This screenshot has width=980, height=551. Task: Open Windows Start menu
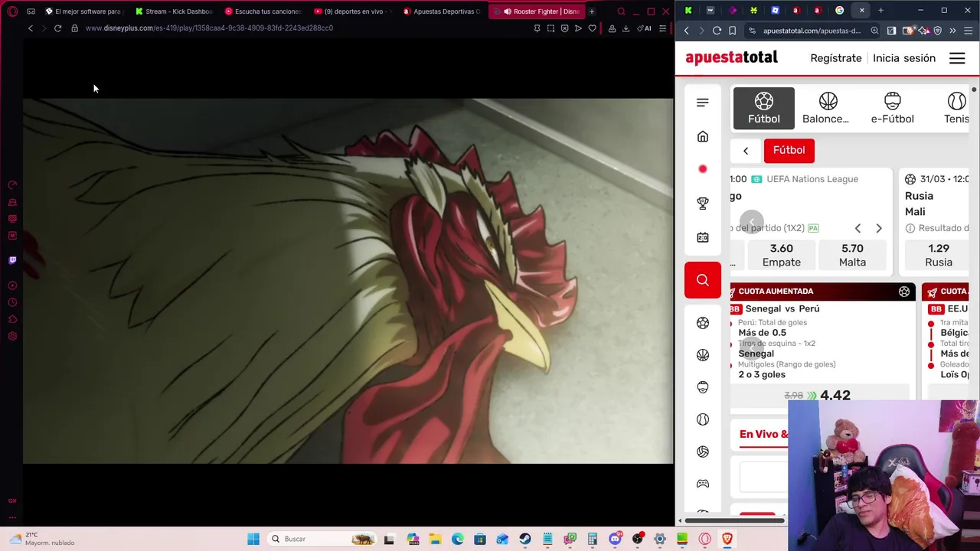coord(253,539)
